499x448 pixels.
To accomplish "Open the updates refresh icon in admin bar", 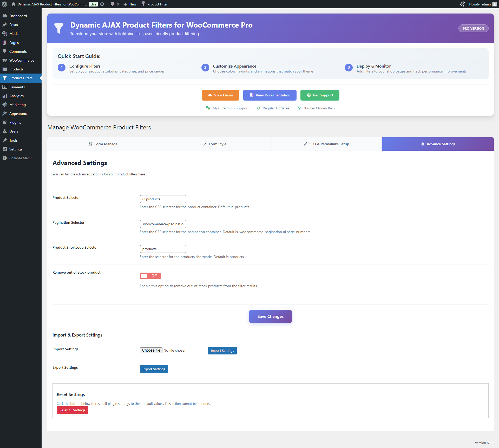I will point(102,4).
